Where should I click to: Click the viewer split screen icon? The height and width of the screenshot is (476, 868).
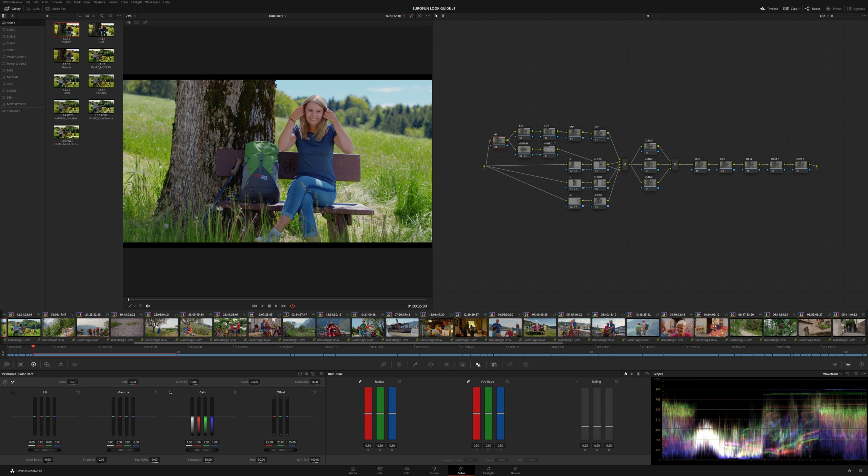[136, 23]
